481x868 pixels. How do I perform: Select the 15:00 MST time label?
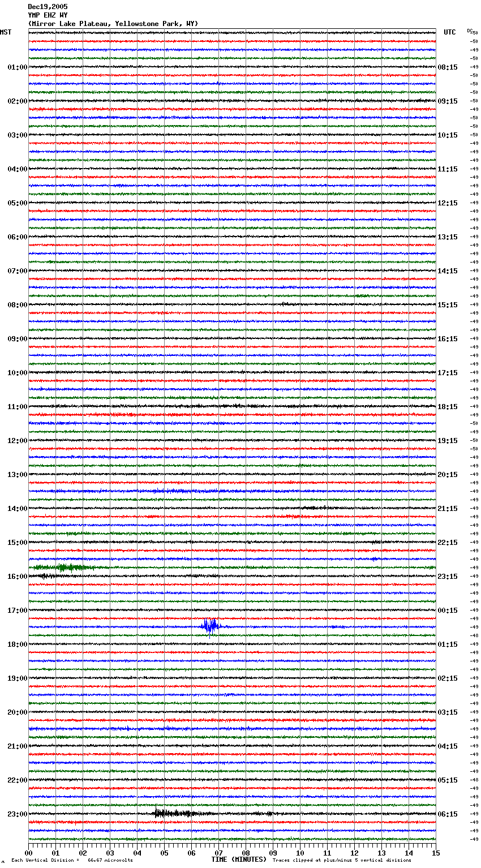coord(18,543)
